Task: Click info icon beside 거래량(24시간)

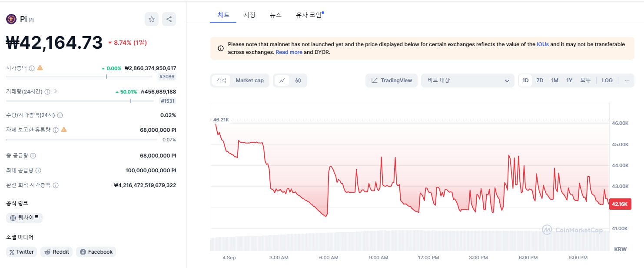Action: coord(47,92)
